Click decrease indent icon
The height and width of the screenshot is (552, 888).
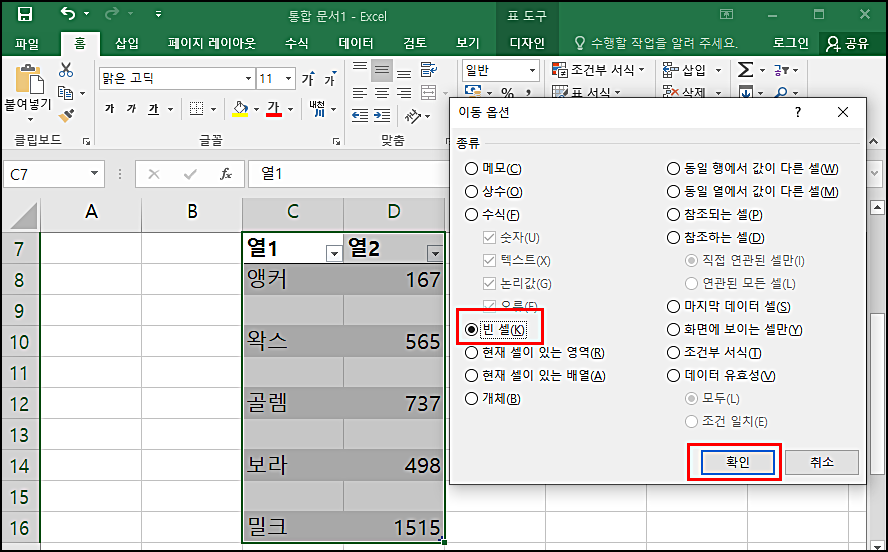pos(360,115)
